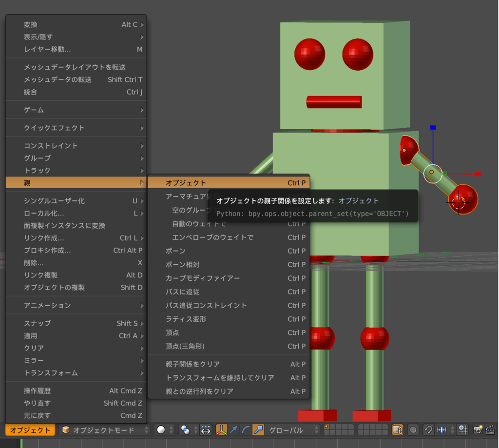The image size is (499, 448).
Task: Toggle lock layers to scene icon
Action: tap(398, 430)
